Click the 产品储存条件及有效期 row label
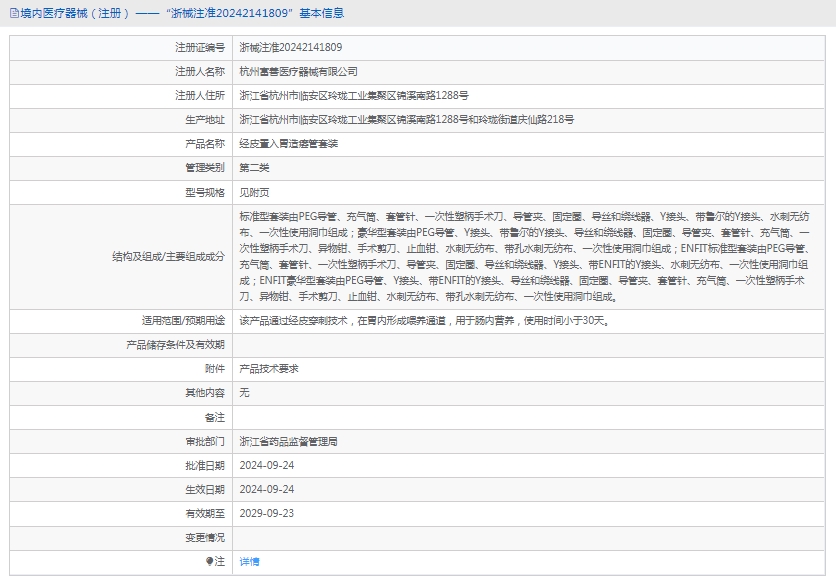 coord(175,345)
